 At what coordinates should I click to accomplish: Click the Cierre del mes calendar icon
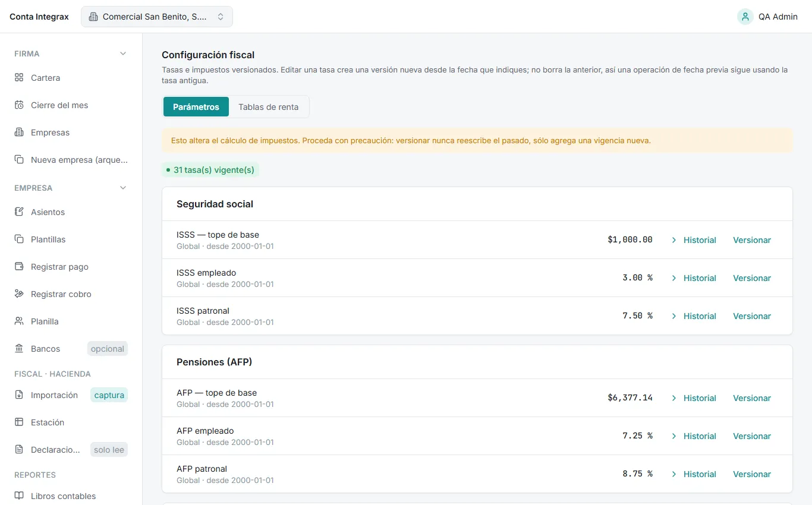(x=19, y=105)
